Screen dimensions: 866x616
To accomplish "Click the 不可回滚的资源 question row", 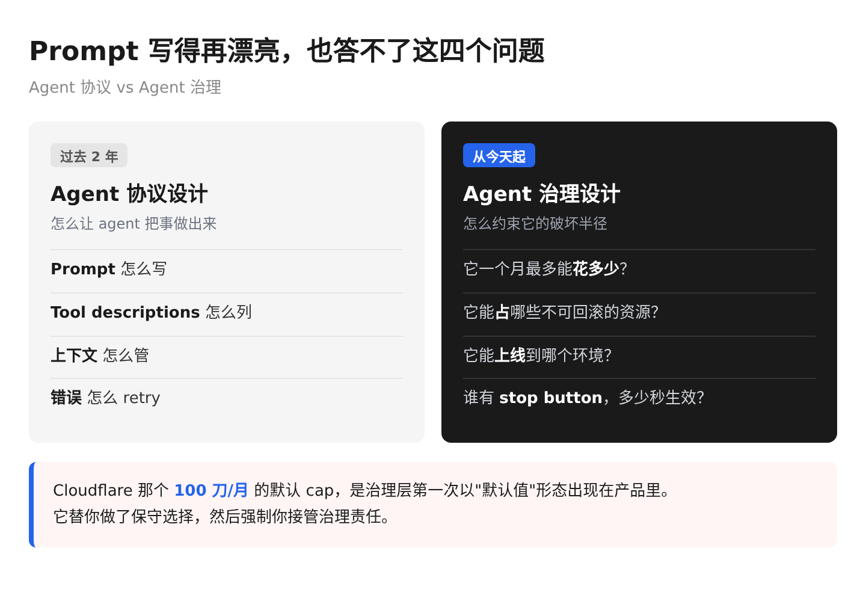I will (x=639, y=312).
